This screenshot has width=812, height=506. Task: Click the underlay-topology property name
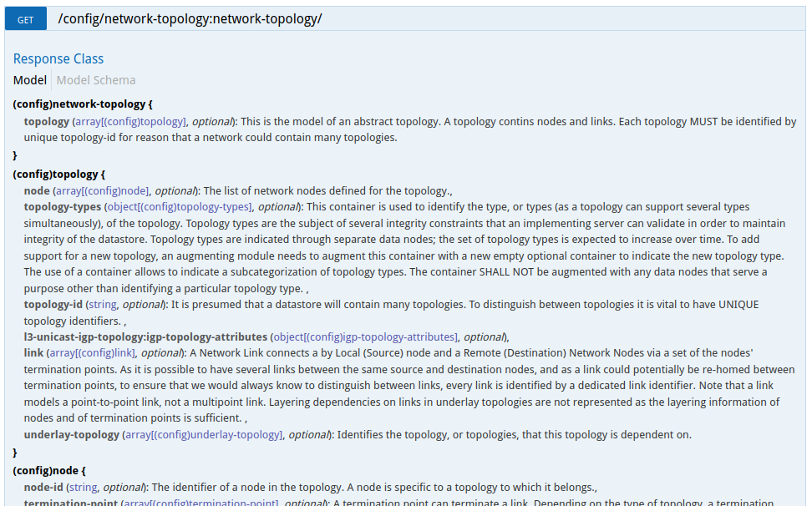(x=72, y=434)
